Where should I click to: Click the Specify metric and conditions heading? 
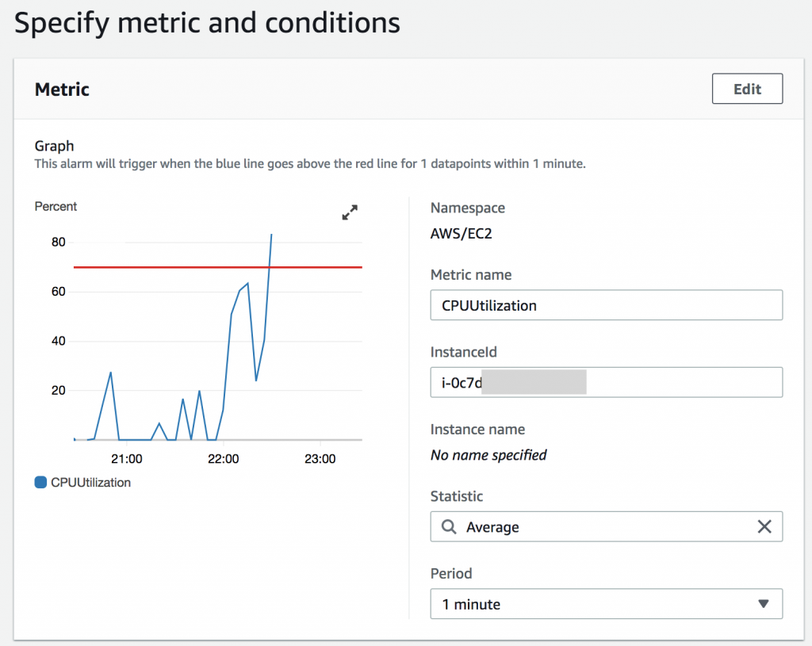tap(206, 23)
